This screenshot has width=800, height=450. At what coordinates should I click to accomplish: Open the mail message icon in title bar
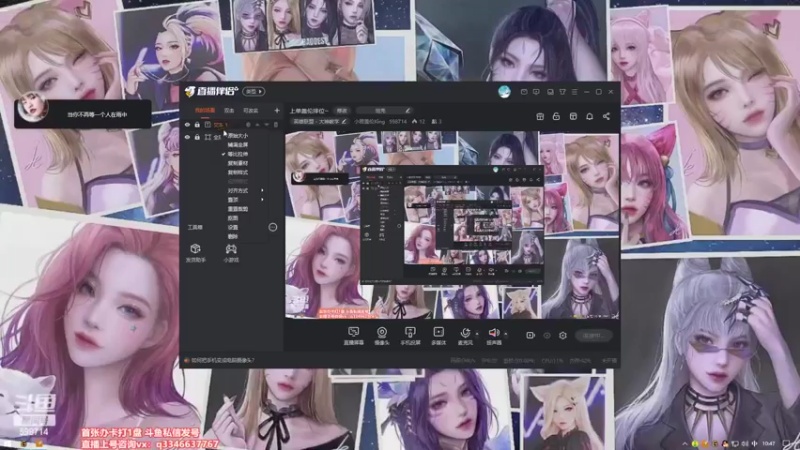523,92
